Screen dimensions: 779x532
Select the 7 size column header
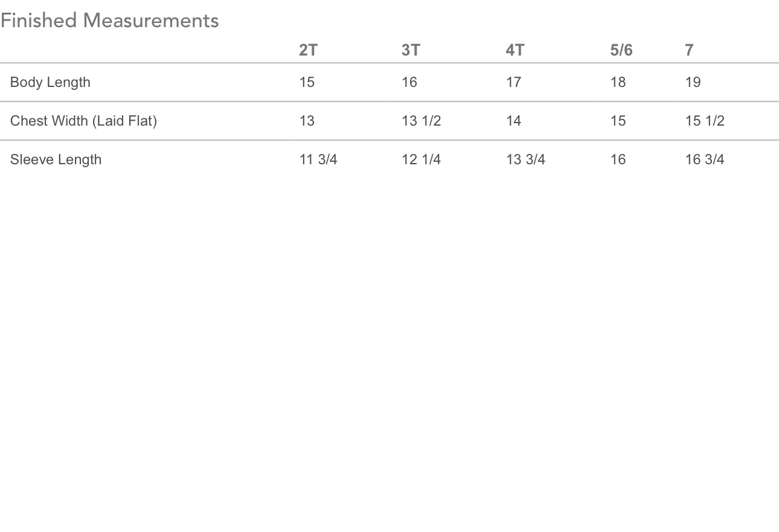coord(689,50)
